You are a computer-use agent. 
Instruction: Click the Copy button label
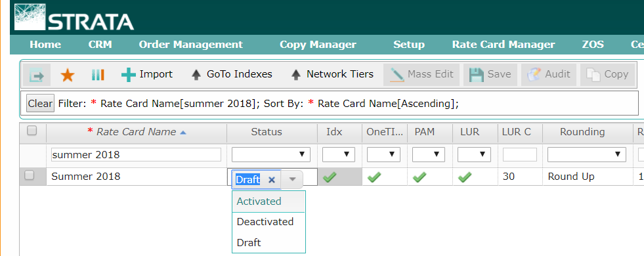(x=616, y=74)
